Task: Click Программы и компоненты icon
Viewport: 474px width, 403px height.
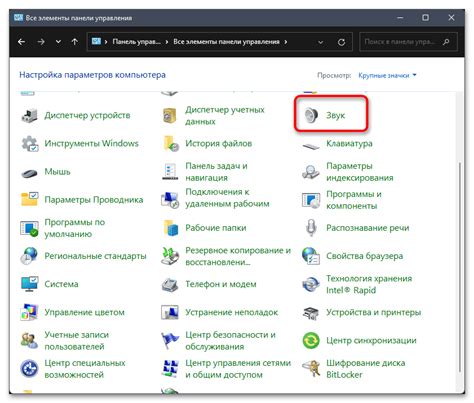Action: pos(311,200)
